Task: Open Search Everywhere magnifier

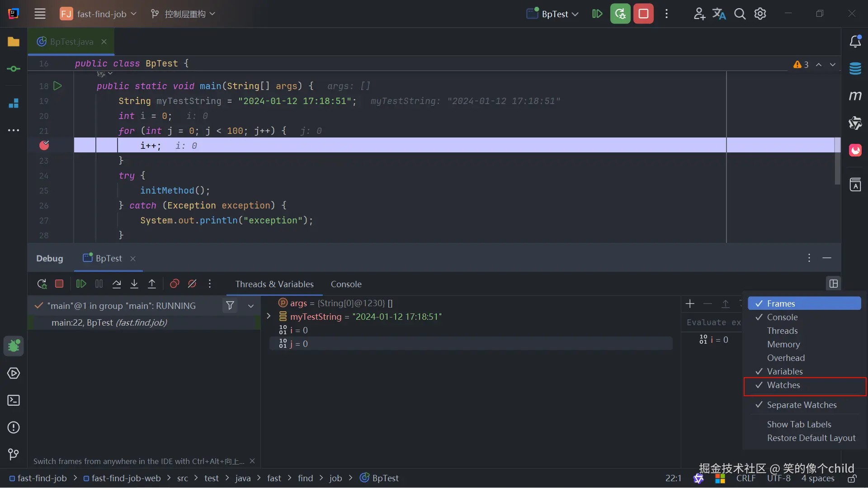Action: [x=740, y=14]
